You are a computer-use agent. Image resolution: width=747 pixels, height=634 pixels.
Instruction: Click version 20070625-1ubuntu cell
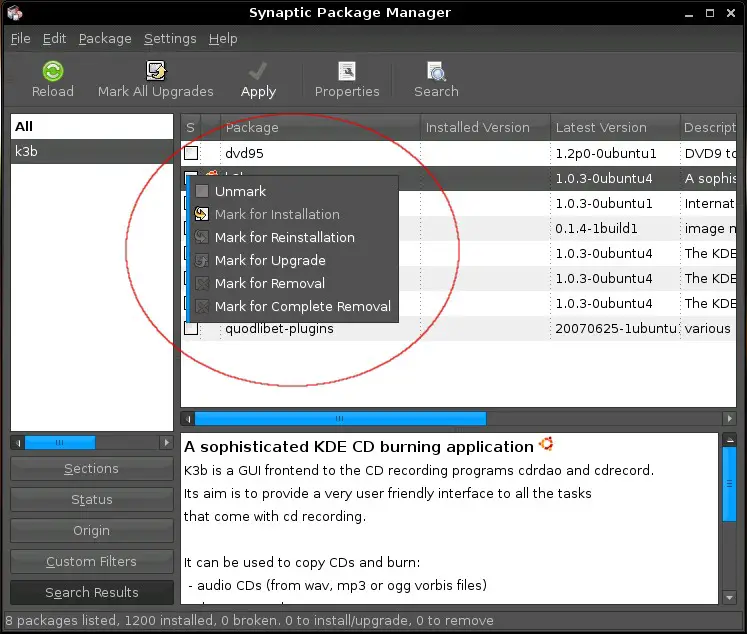(x=616, y=329)
